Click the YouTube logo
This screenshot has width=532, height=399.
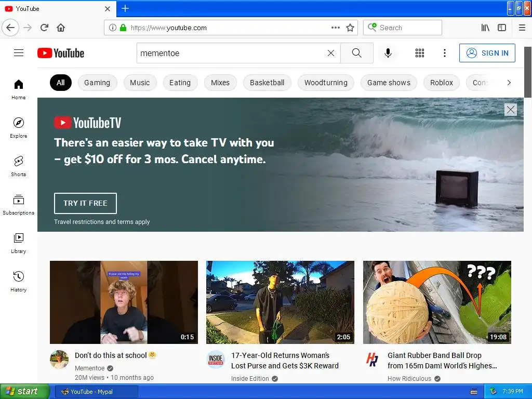click(x=61, y=53)
